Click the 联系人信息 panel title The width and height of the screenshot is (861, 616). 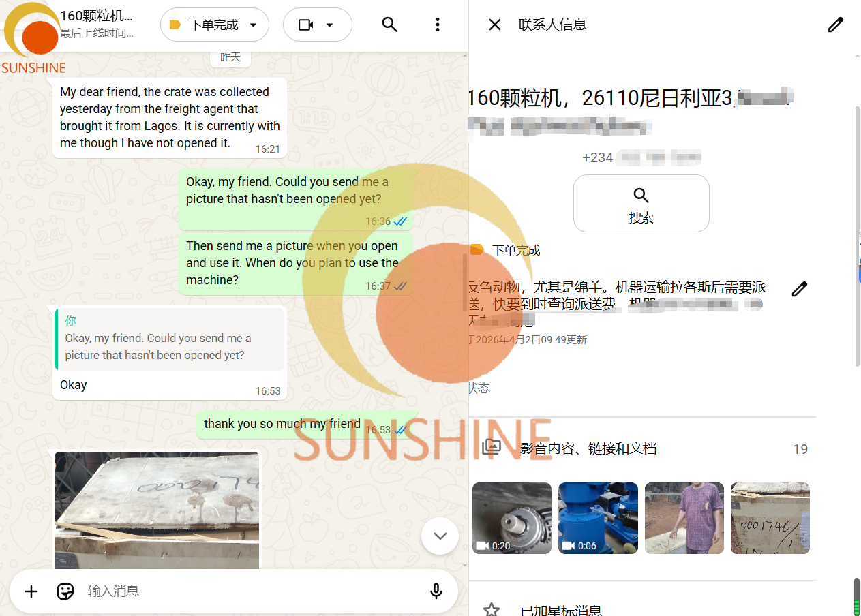(552, 25)
